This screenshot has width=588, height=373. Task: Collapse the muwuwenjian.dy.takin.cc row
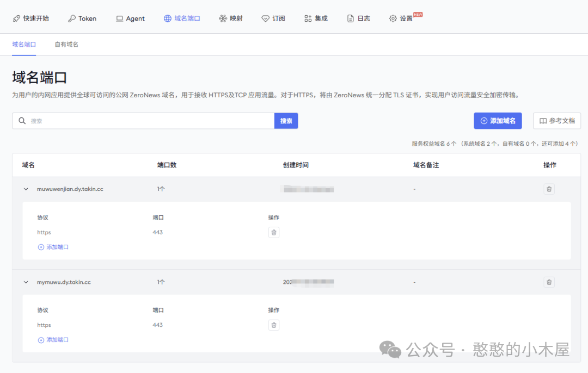pyautogui.click(x=26, y=189)
